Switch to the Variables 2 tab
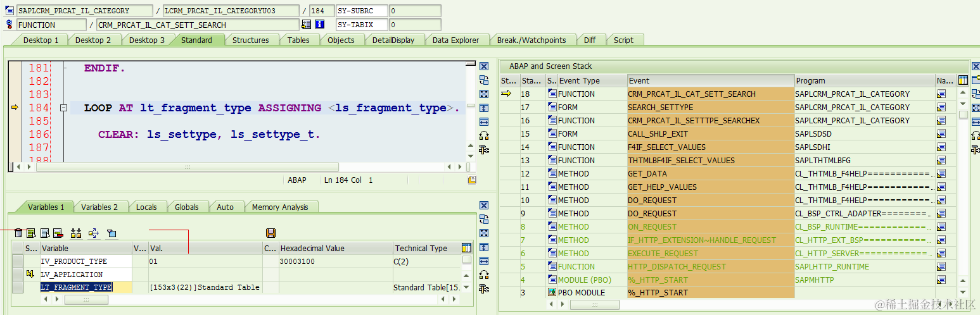This screenshot has width=980, height=315. 99,207
